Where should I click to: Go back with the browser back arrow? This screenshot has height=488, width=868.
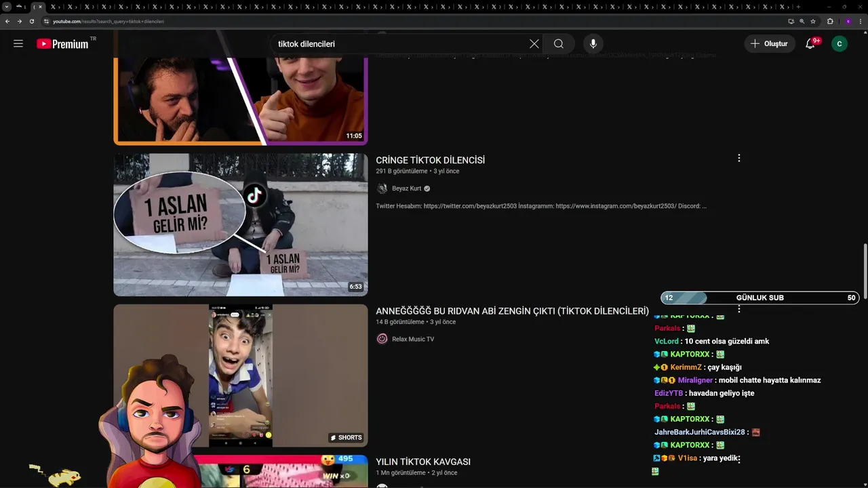tap(7, 21)
